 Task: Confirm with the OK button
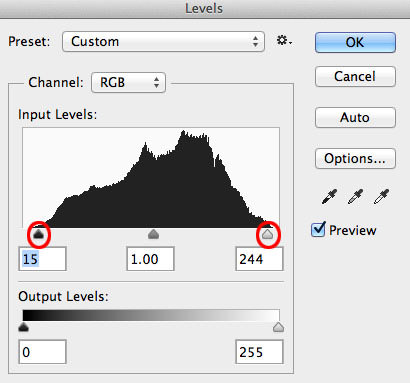pos(355,42)
